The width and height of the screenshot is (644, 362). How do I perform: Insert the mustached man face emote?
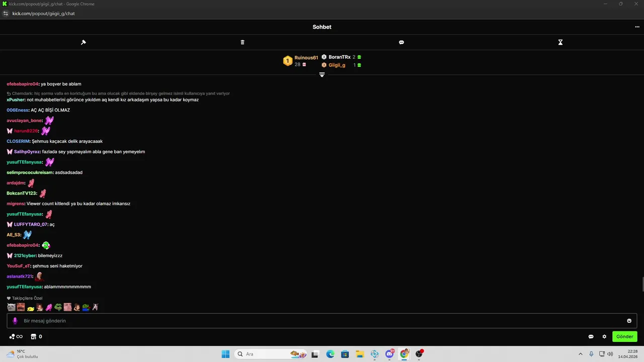21,307
